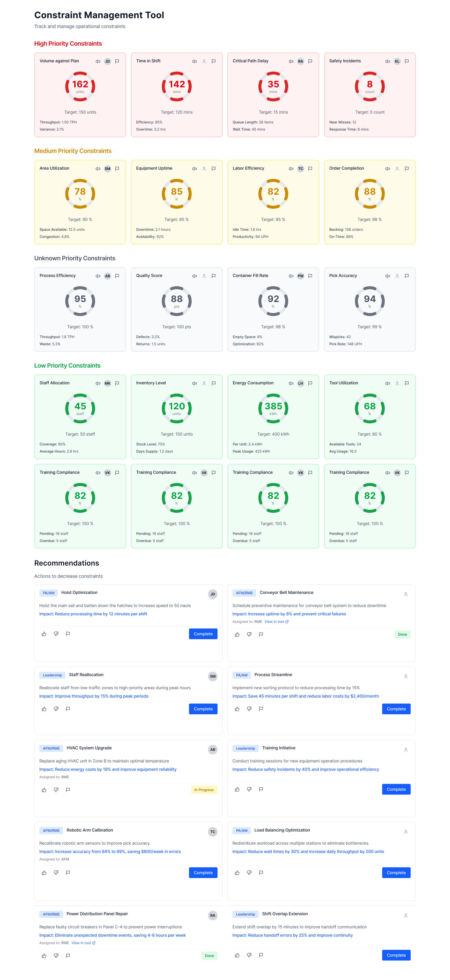Click SM avatar on Area Utilization card
This screenshot has width=450, height=980.
pos(108,168)
